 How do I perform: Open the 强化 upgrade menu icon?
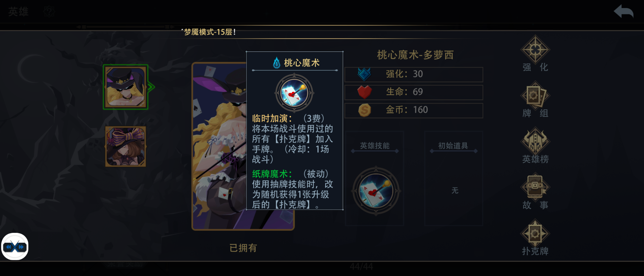pos(535,54)
